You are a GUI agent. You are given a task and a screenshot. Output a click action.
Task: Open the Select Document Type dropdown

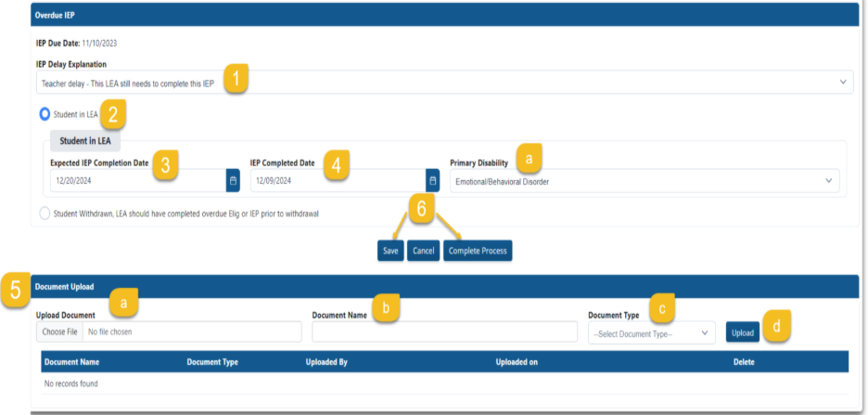click(651, 333)
